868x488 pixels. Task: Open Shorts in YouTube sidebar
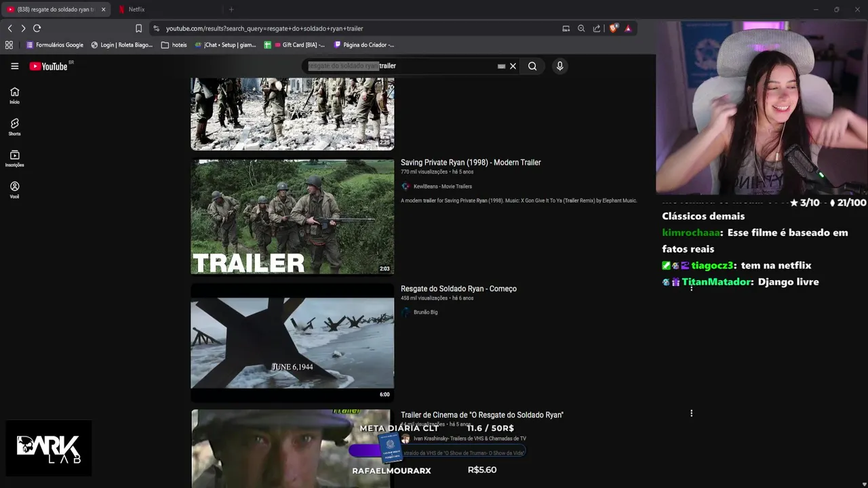[14, 127]
